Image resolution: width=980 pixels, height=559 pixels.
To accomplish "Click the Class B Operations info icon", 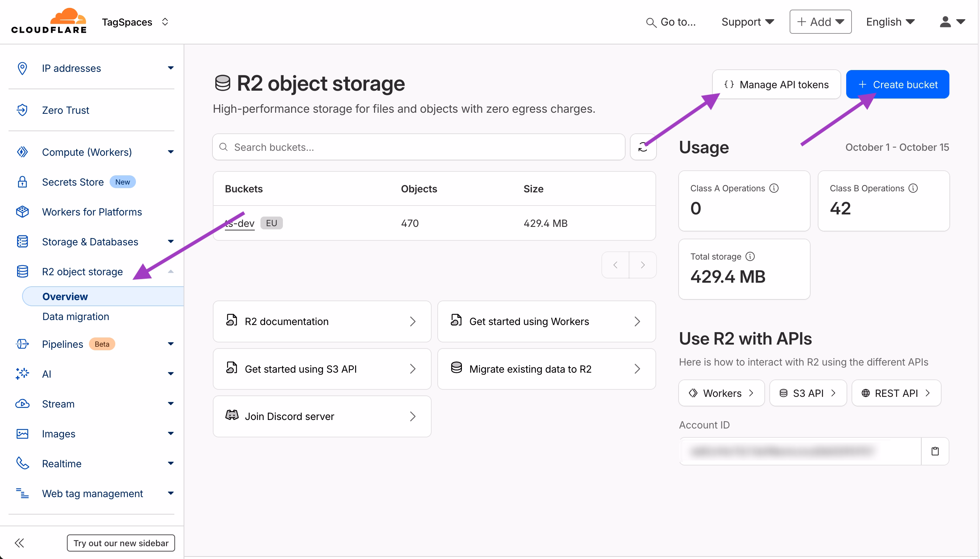I will (913, 188).
